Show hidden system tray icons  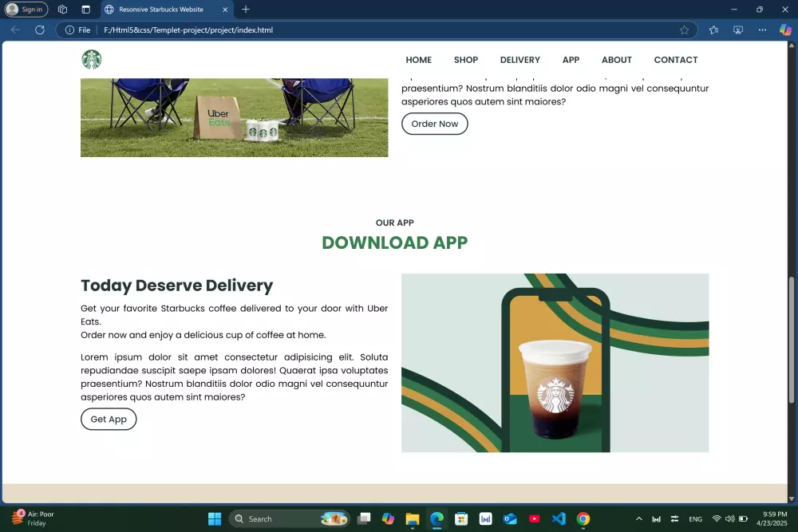pos(638,518)
